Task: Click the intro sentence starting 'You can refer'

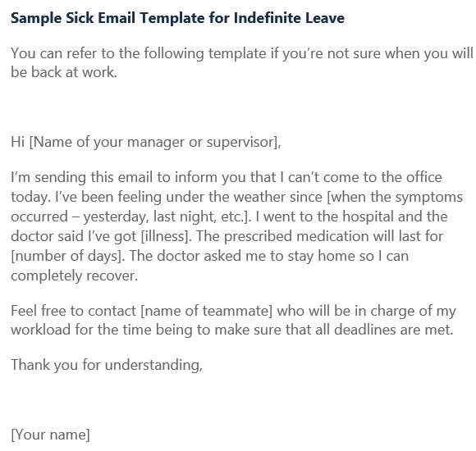Action: coord(241,54)
